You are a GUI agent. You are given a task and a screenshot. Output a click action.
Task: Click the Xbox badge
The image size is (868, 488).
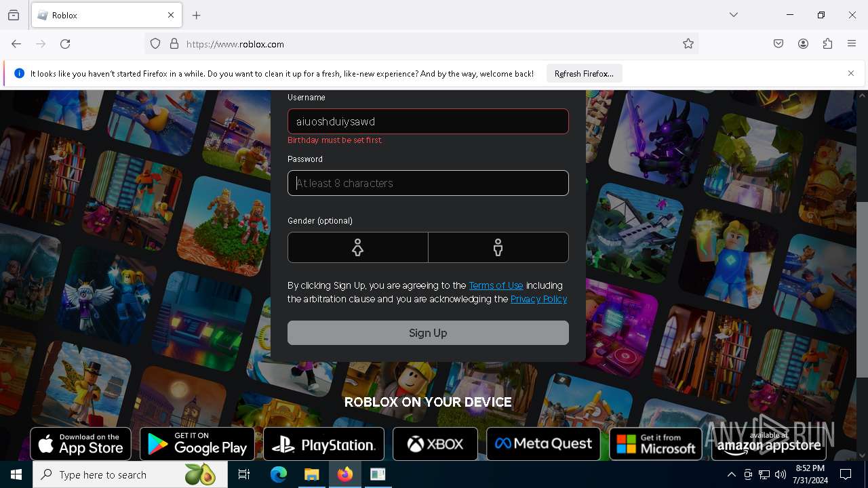435,444
